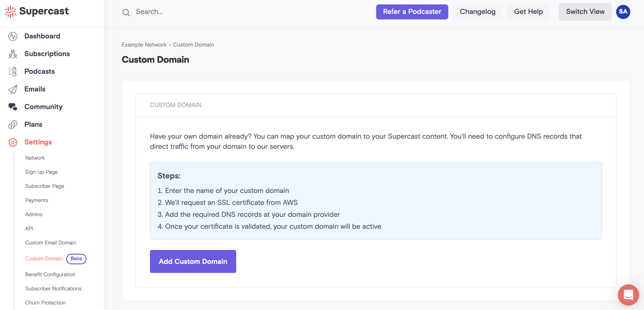Click the Subscriptions people icon

[13, 54]
